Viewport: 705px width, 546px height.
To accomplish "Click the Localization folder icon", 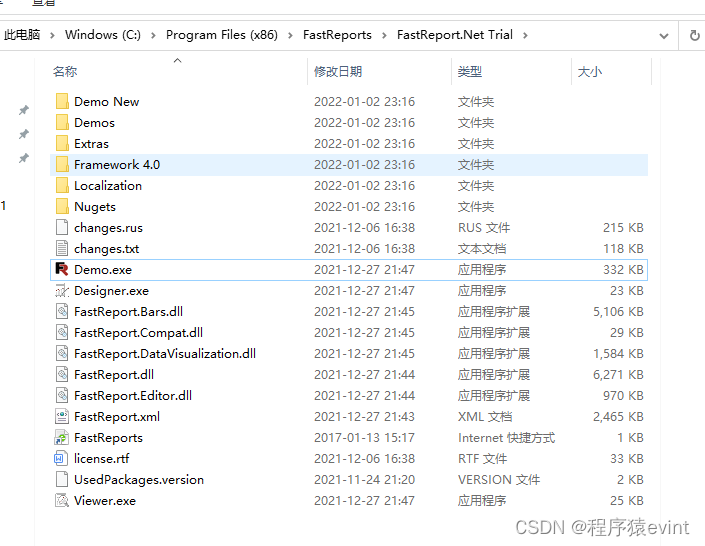I will pyautogui.click(x=62, y=185).
